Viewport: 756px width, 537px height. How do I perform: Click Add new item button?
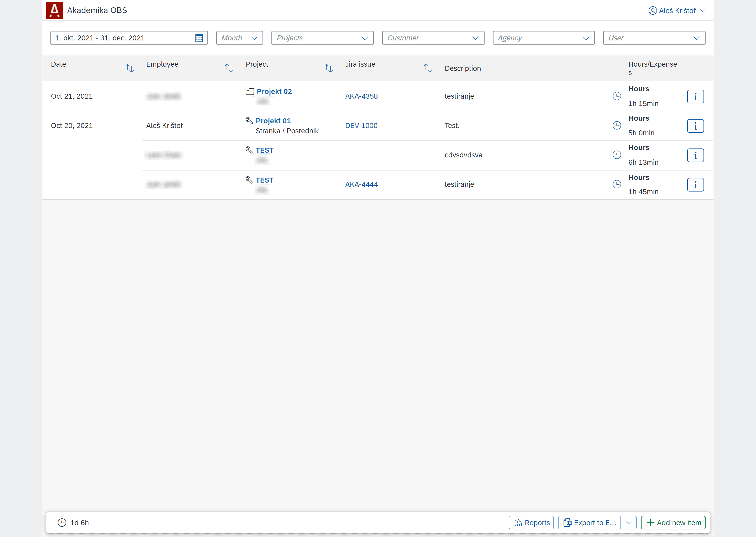pos(673,523)
